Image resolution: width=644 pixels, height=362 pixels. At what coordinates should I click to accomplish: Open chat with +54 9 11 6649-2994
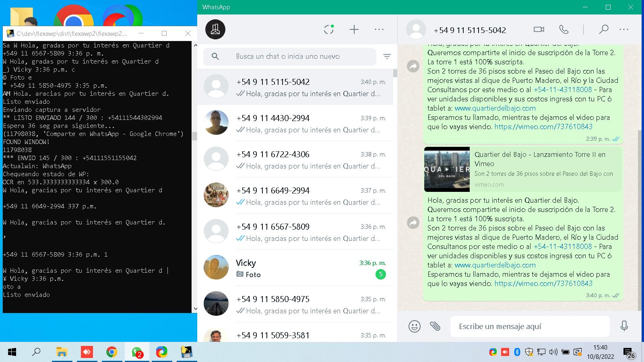(295, 195)
